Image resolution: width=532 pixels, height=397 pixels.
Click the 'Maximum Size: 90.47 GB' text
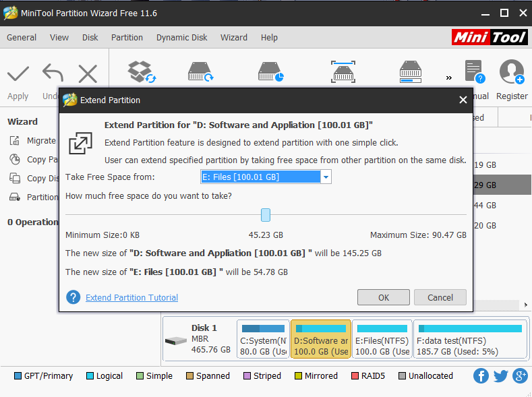(418, 235)
